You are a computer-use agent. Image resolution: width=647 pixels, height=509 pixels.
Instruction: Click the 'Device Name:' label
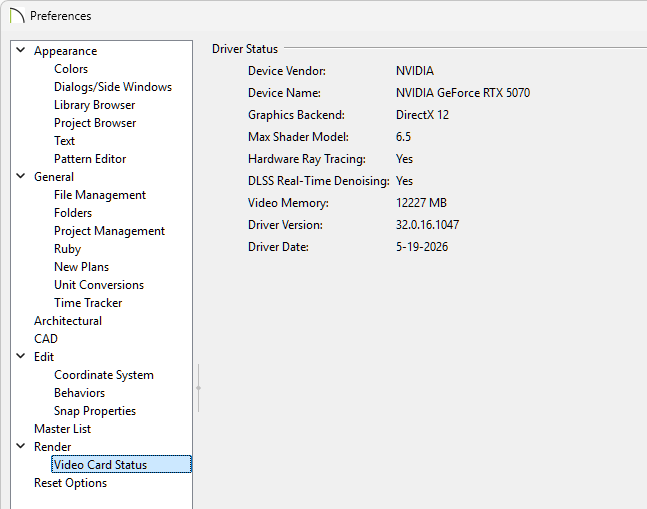click(x=284, y=93)
